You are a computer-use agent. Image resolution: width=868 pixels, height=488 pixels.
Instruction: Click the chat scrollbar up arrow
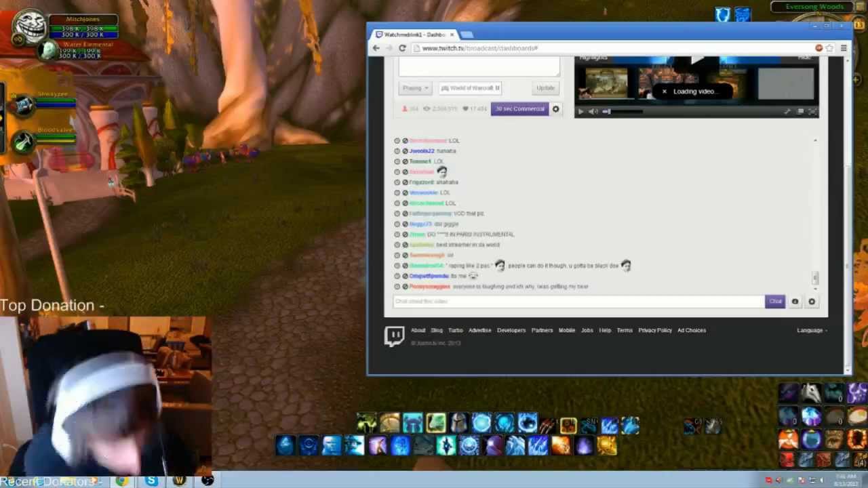(815, 140)
